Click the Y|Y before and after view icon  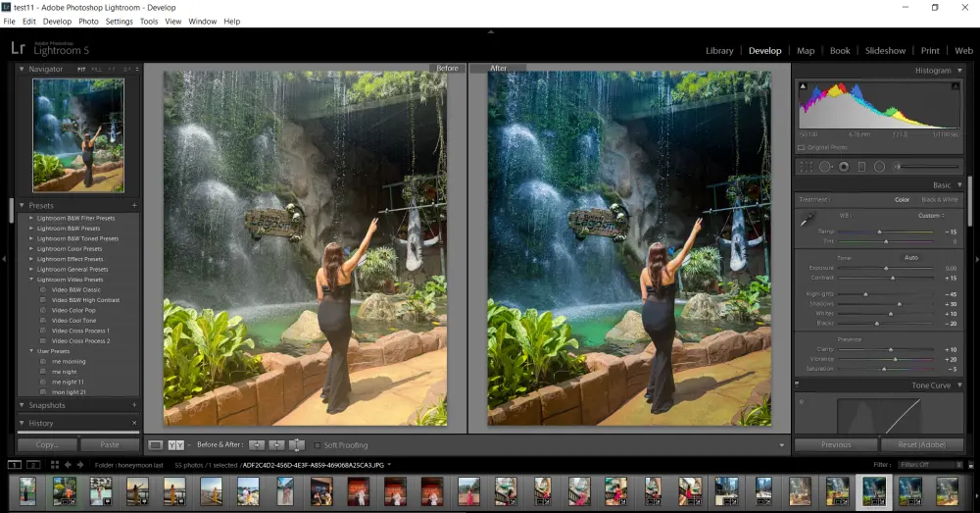click(x=176, y=444)
